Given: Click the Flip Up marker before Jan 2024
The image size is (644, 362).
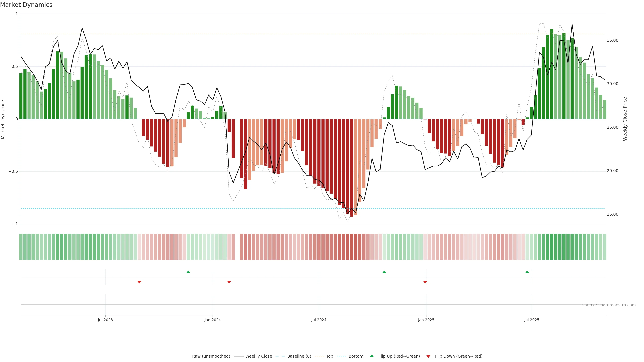Looking at the screenshot, I should tap(188, 272).
